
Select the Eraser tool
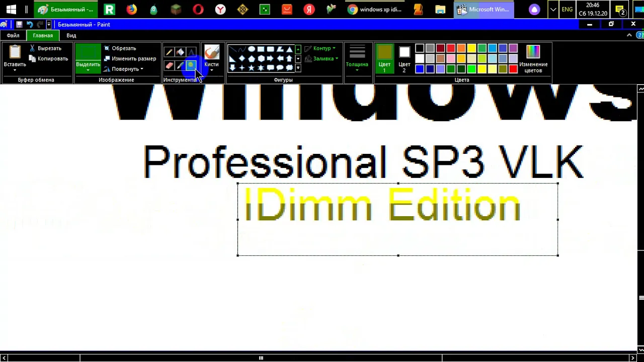click(x=169, y=65)
